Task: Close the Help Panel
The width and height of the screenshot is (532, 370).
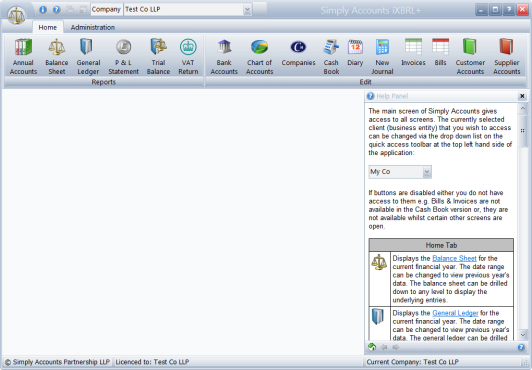Action: coord(522,96)
